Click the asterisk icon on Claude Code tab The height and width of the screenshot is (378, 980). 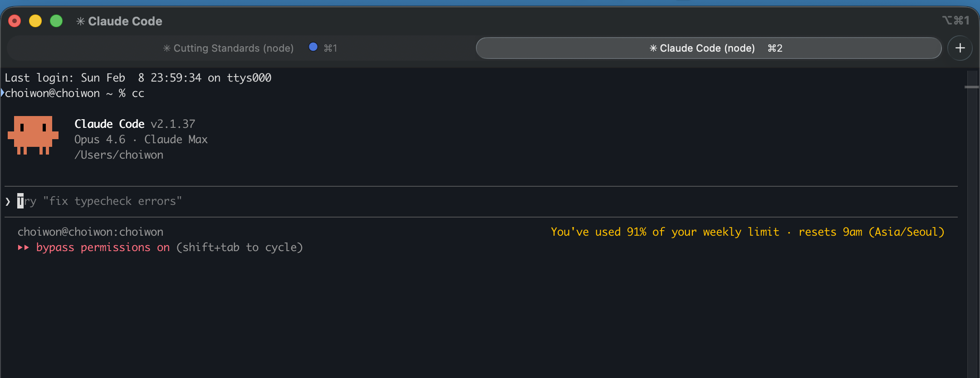click(x=653, y=48)
